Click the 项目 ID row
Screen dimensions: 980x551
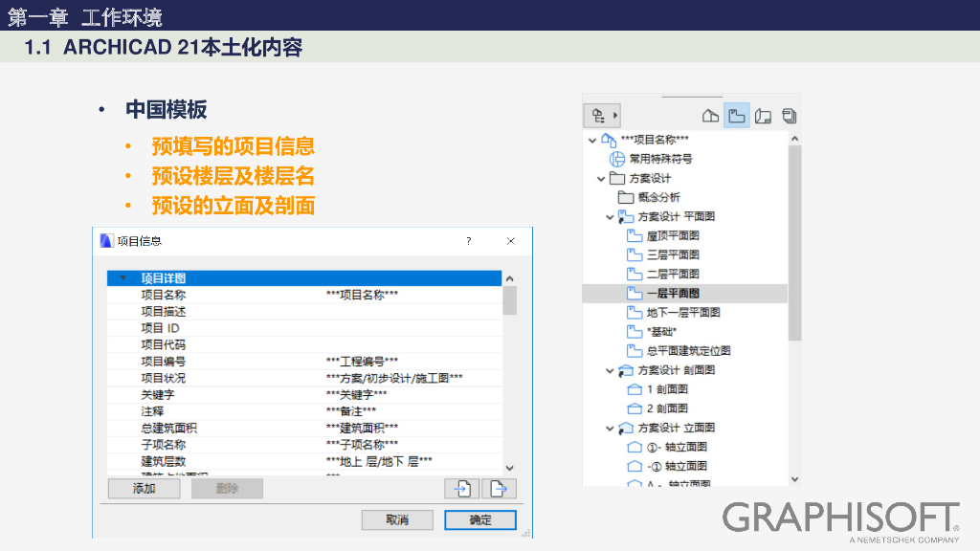(304, 328)
